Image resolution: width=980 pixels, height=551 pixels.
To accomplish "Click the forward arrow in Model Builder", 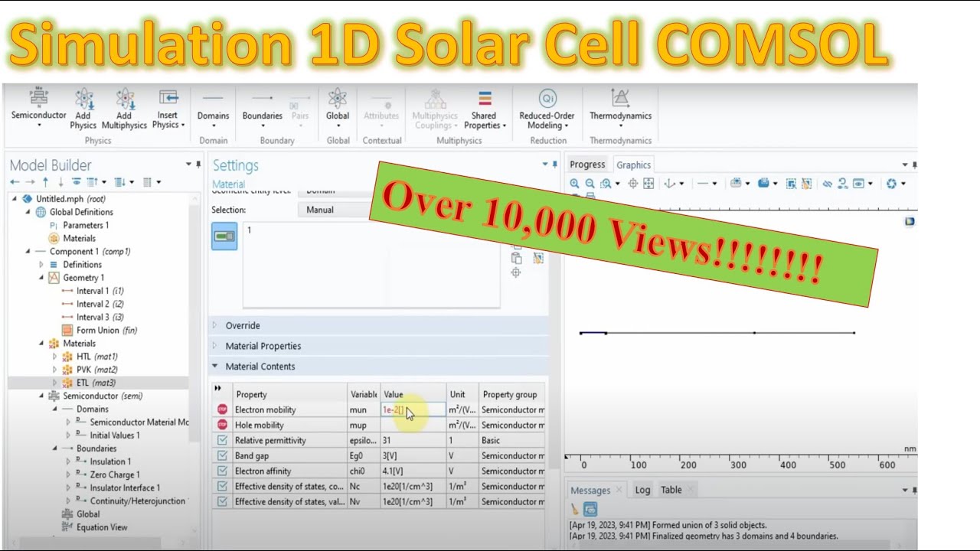I will coord(30,182).
